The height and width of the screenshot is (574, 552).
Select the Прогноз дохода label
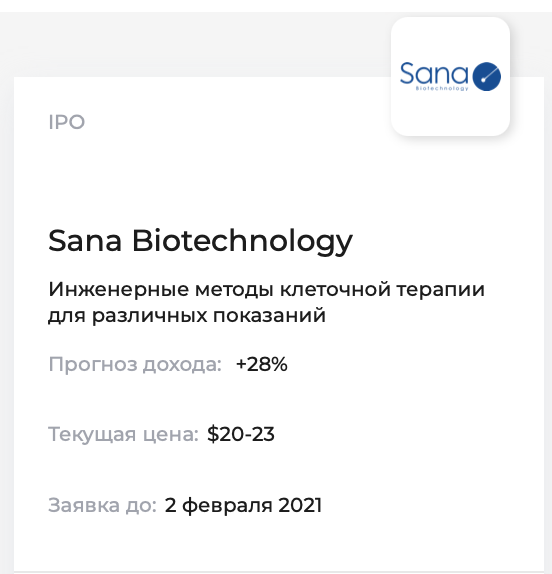[x=135, y=365]
